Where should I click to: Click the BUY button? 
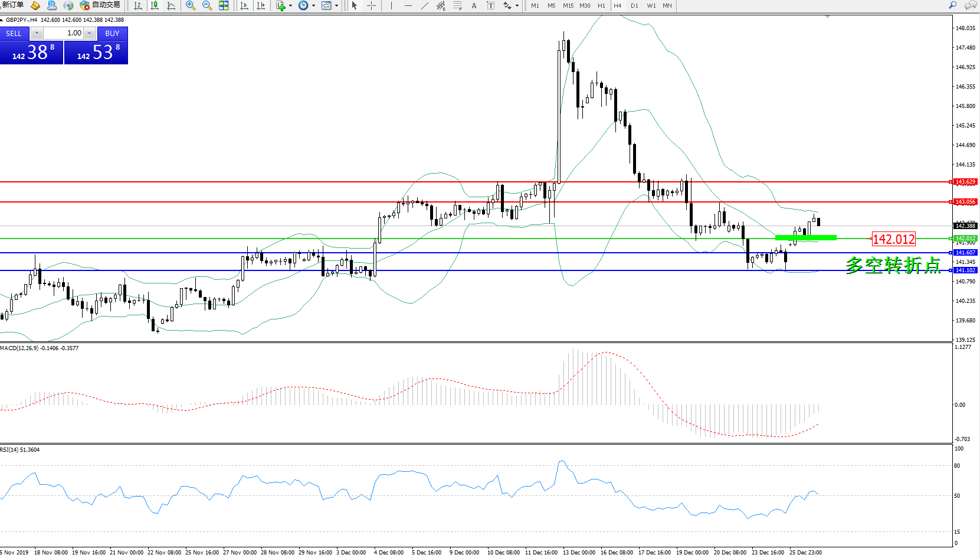112,34
